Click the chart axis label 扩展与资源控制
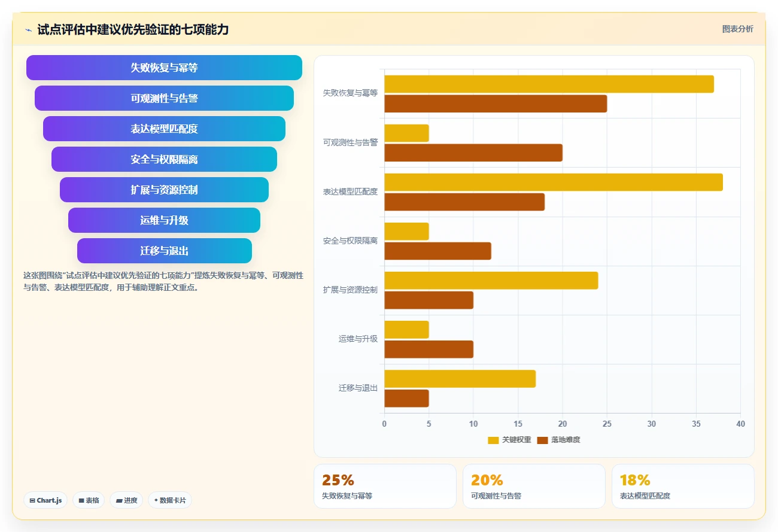This screenshot has width=778, height=532. pyautogui.click(x=350, y=290)
